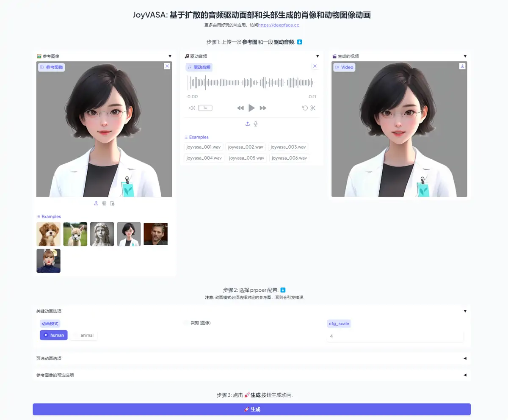The height and width of the screenshot is (420, 508).
Task: Select joyvasa_004.wav example audio
Action: [204, 158]
